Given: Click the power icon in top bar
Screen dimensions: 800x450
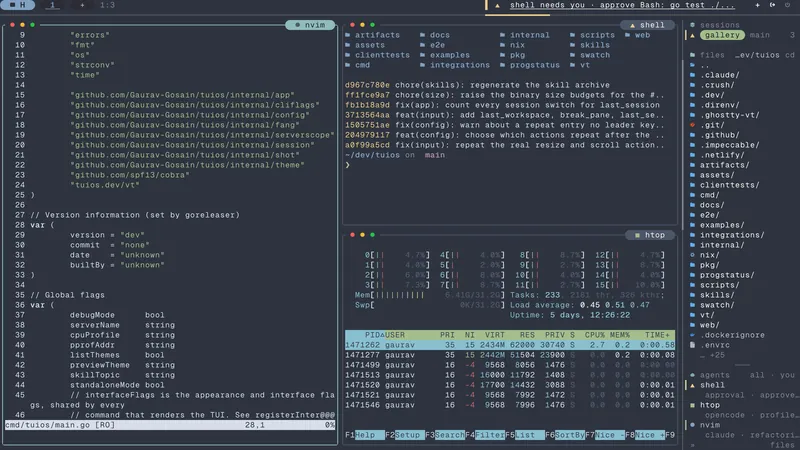Looking at the screenshot, I should point(787,5).
